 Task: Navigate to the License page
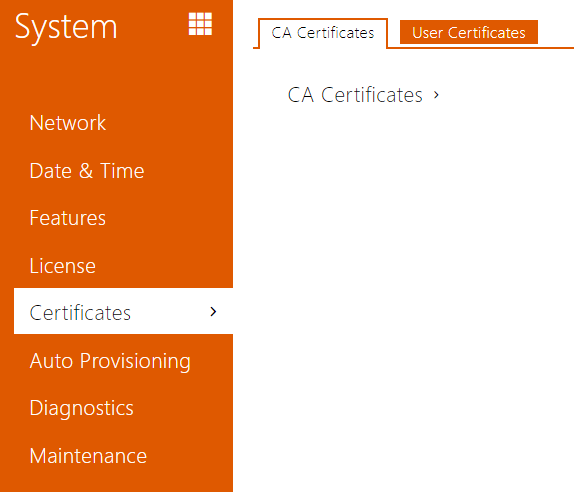coord(63,265)
